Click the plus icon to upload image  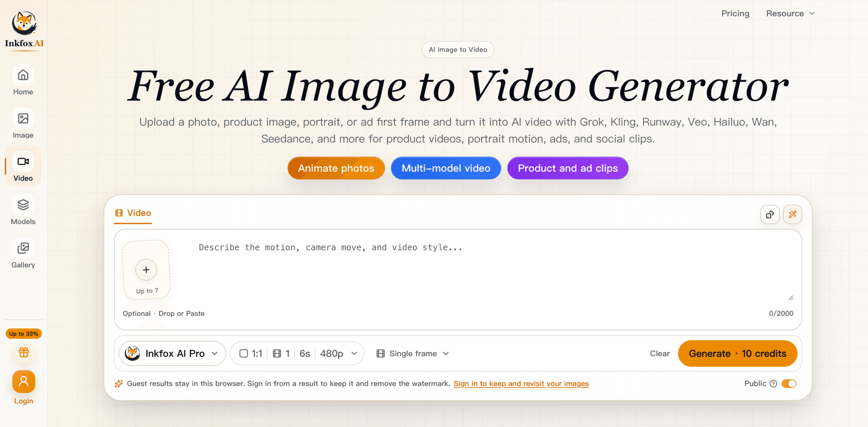pyautogui.click(x=146, y=270)
